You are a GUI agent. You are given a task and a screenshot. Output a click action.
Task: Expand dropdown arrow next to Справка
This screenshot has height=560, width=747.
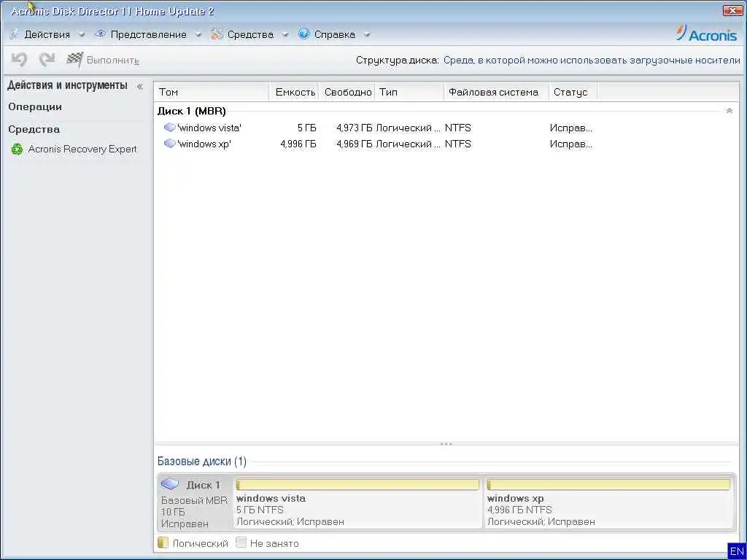point(366,35)
